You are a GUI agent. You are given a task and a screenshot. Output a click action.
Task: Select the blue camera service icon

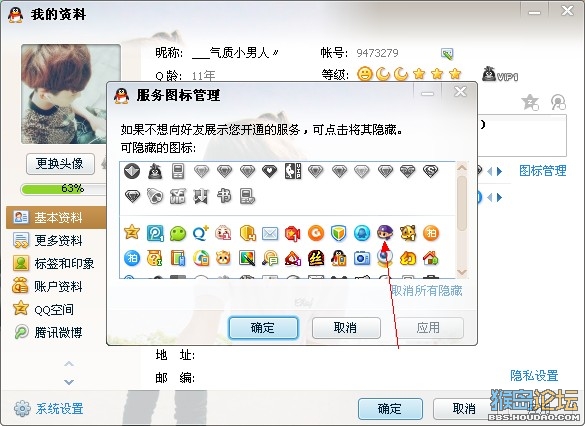pyautogui.click(x=362, y=258)
